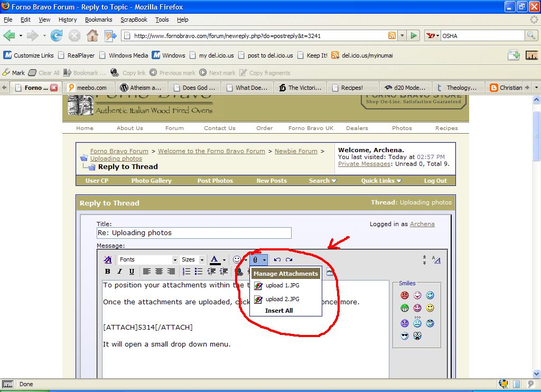Insert an ordered numbered list

coord(186,272)
